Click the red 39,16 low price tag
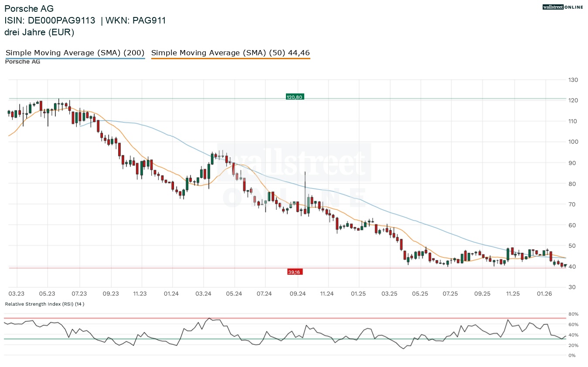Viewport: 588px width, 367px height. (x=294, y=272)
